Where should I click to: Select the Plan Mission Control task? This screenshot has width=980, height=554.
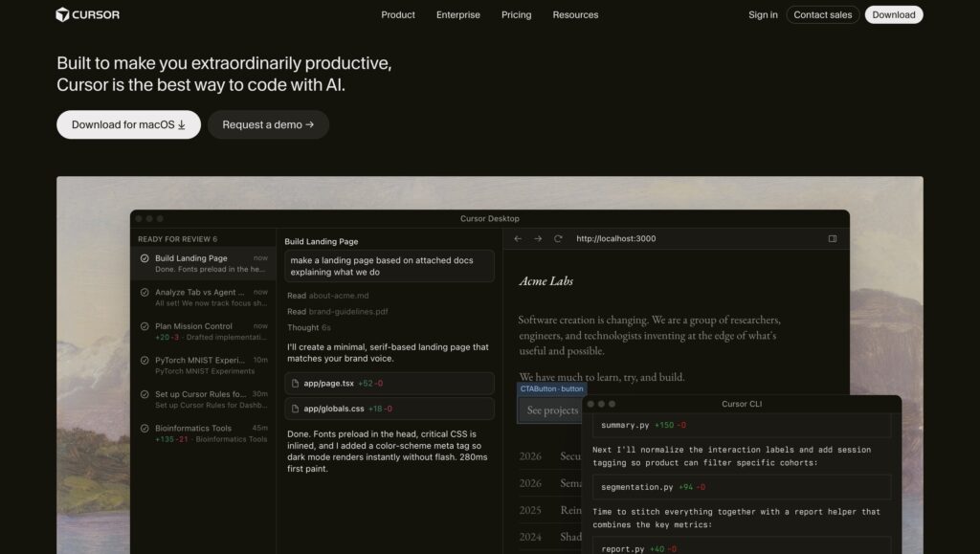[204, 331]
